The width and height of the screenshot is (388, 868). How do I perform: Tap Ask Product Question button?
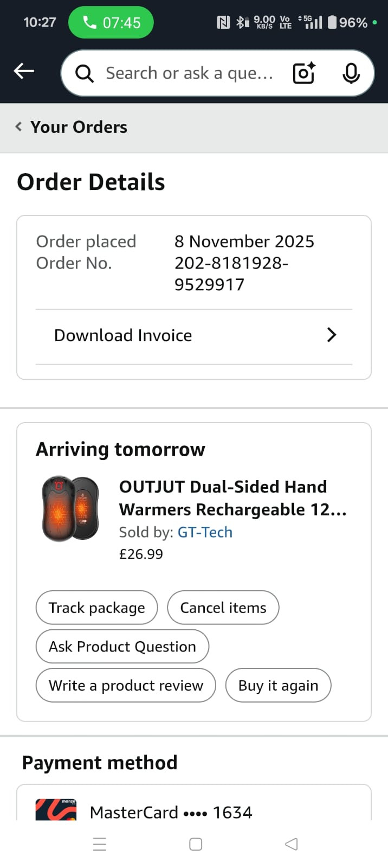point(122,647)
